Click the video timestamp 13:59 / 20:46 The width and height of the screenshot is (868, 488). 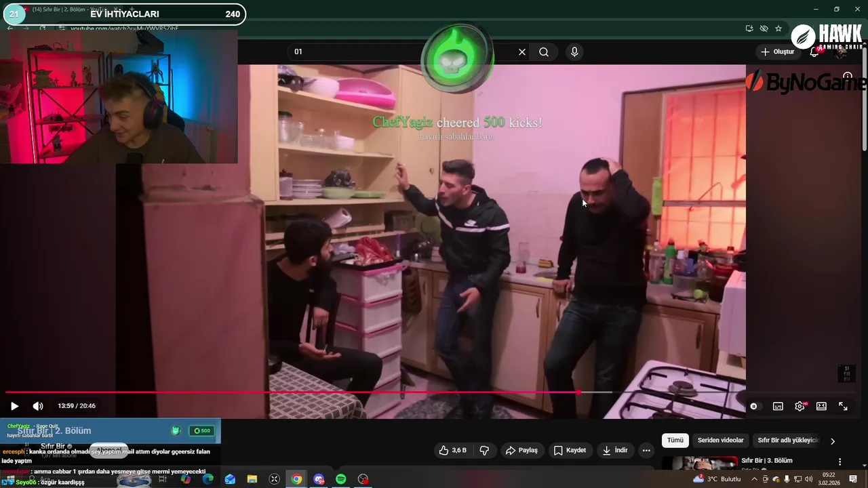coord(77,406)
